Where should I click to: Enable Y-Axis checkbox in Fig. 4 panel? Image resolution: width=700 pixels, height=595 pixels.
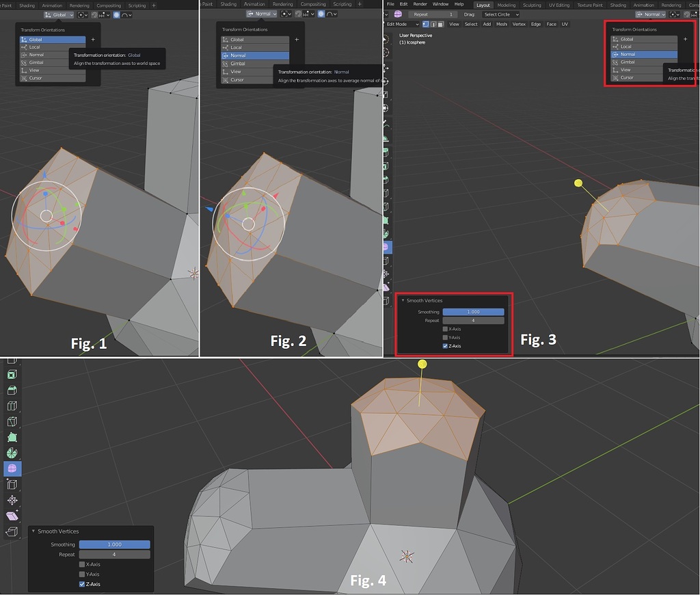[82, 574]
